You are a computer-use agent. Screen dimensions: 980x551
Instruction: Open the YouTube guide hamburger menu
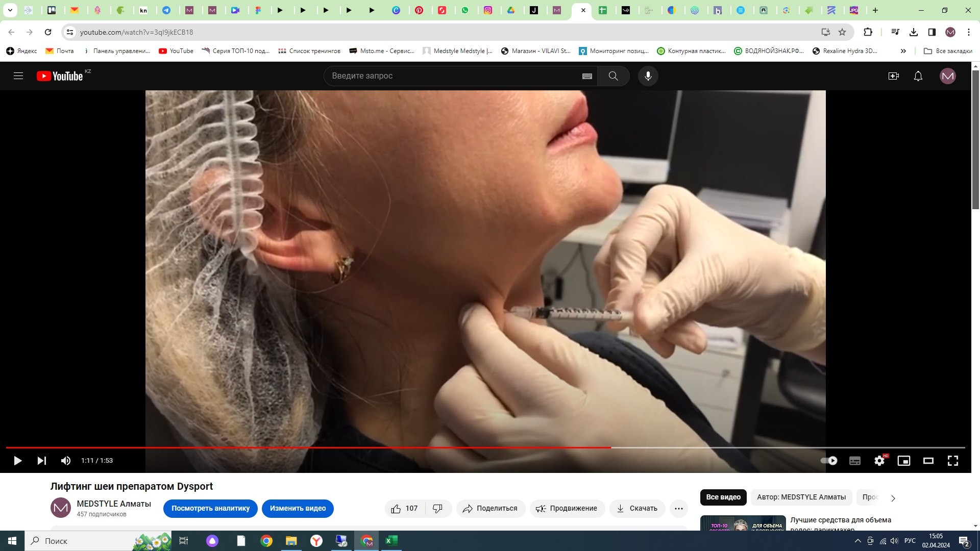(18, 76)
